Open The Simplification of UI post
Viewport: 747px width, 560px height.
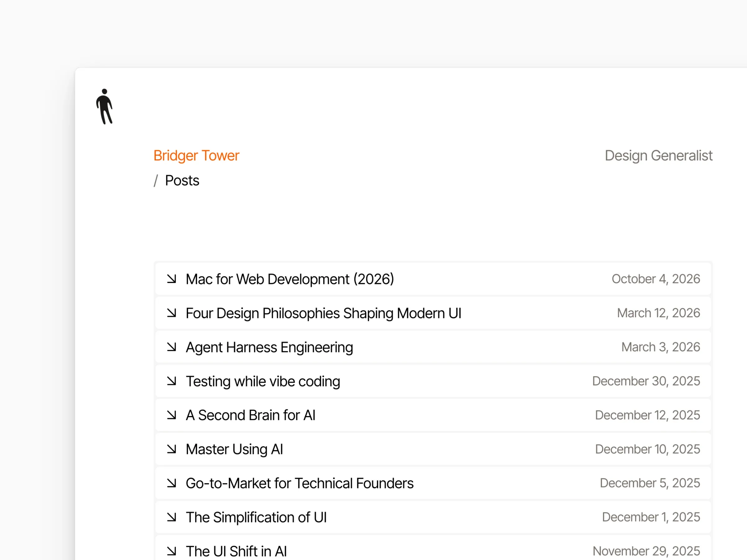pyautogui.click(x=433, y=517)
